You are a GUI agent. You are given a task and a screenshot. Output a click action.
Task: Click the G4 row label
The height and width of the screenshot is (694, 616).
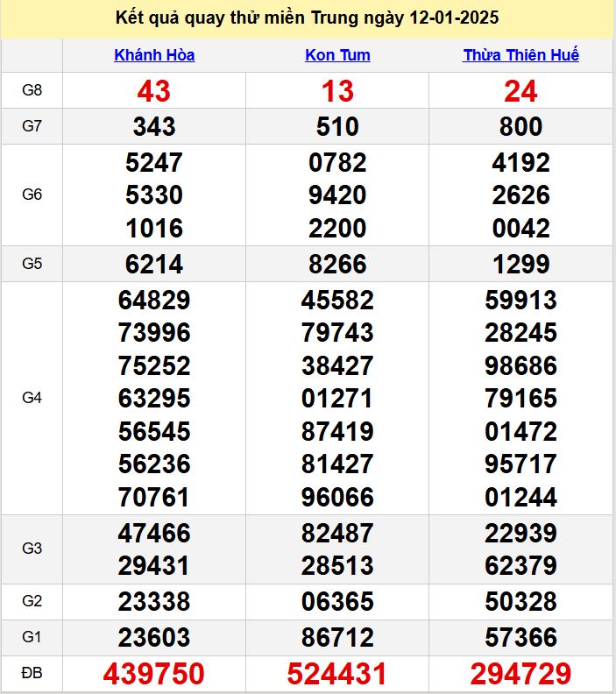pyautogui.click(x=32, y=398)
